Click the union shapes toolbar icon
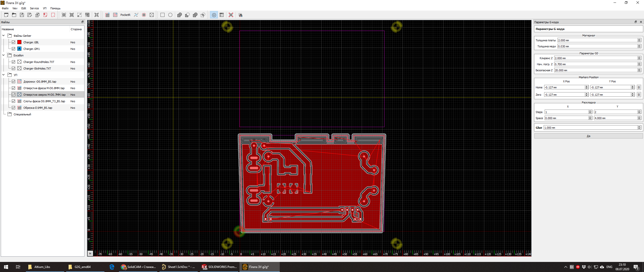Screen dimensions: 644x272 tap(179, 15)
